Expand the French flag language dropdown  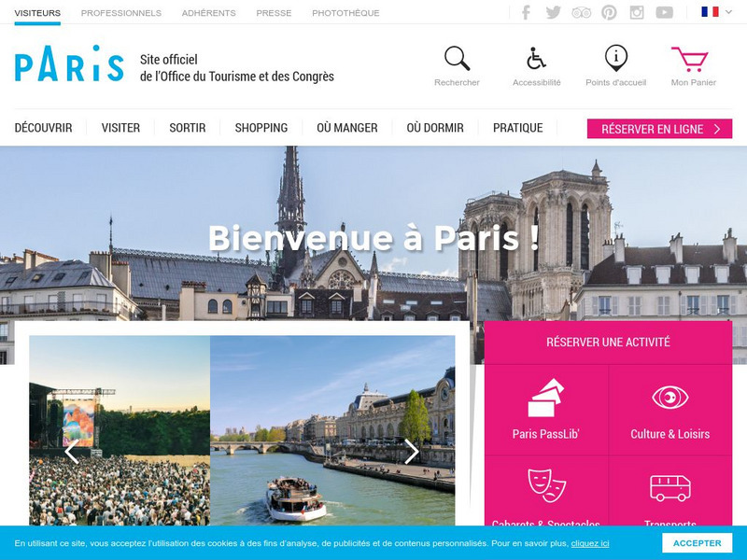coord(716,12)
